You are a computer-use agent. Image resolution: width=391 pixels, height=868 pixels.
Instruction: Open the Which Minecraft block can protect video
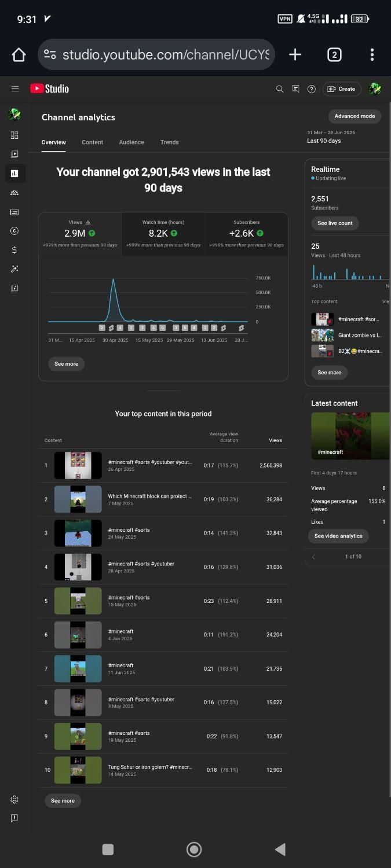[x=149, y=496]
